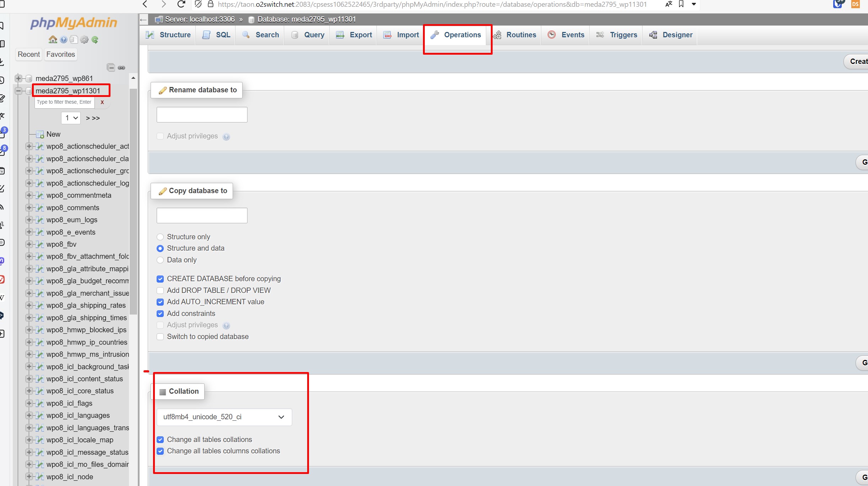This screenshot has height=486, width=868.
Task: Enable Switch to copied database
Action: (x=160, y=337)
